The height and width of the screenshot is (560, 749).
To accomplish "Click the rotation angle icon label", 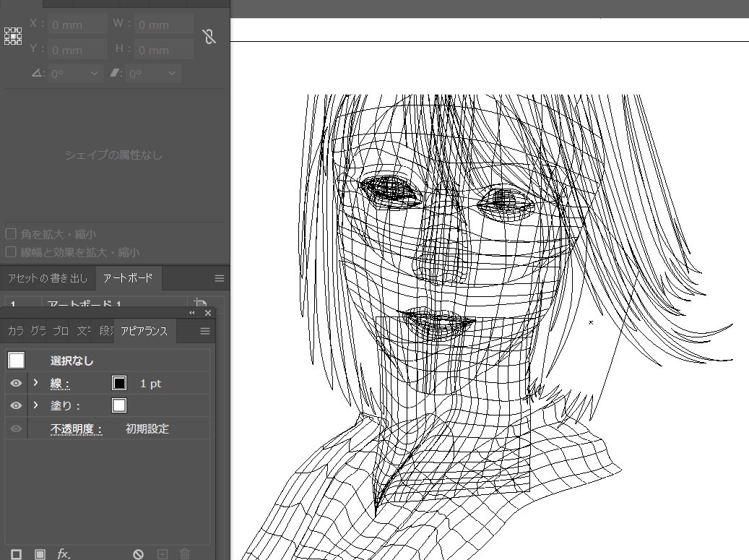I will [x=38, y=73].
